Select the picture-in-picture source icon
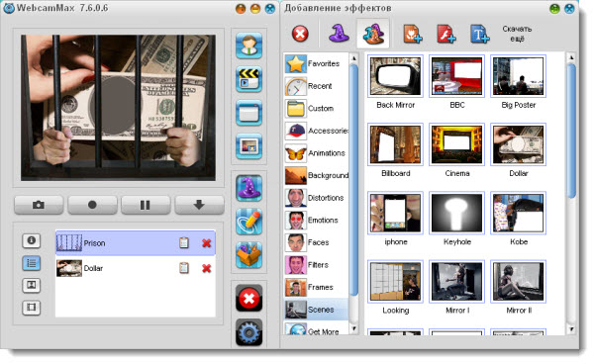Image resolution: width=594 pixels, height=364 pixels. (248, 146)
